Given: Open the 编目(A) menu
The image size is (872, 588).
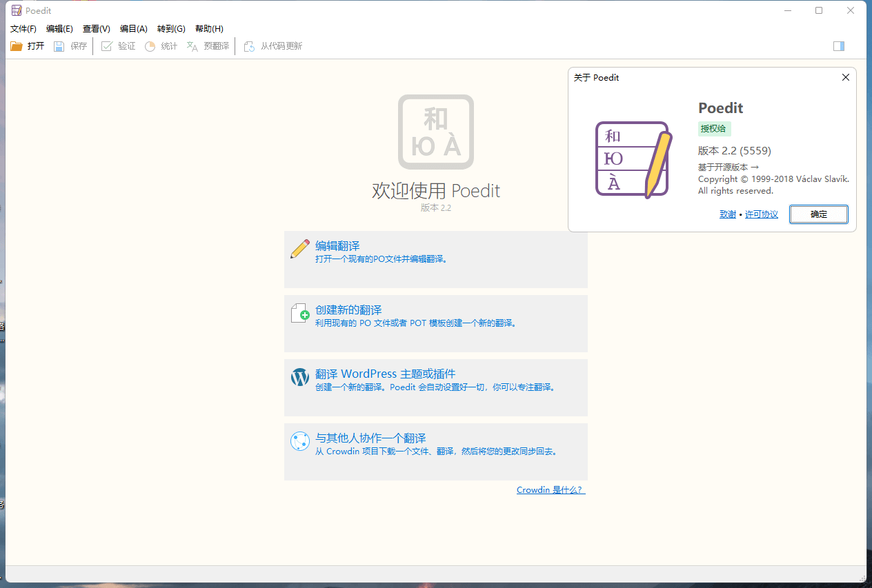Looking at the screenshot, I should pos(133,29).
